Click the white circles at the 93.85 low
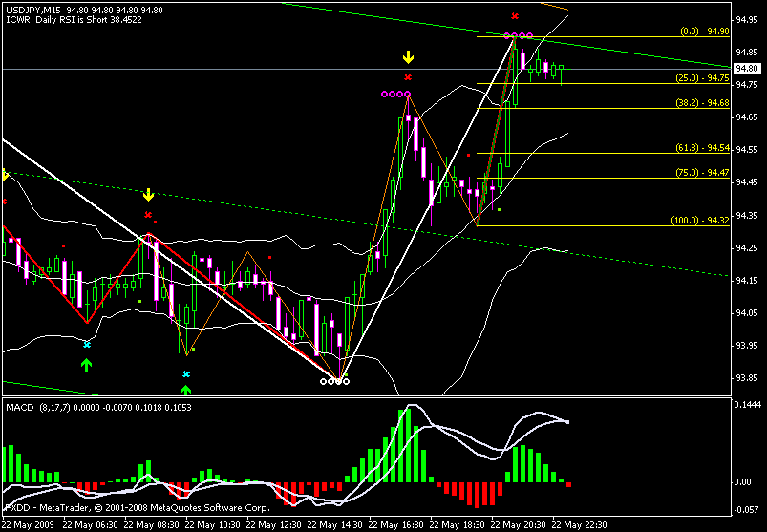 tap(335, 381)
